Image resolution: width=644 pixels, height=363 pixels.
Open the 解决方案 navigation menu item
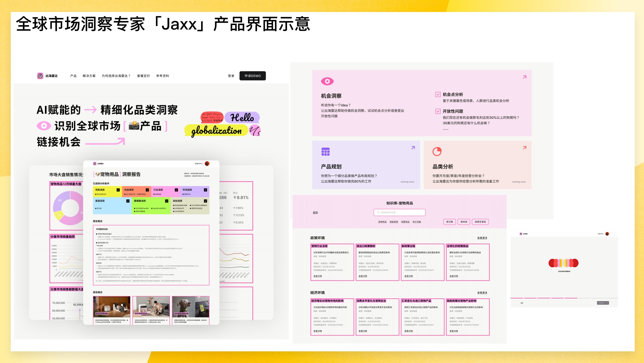(89, 76)
